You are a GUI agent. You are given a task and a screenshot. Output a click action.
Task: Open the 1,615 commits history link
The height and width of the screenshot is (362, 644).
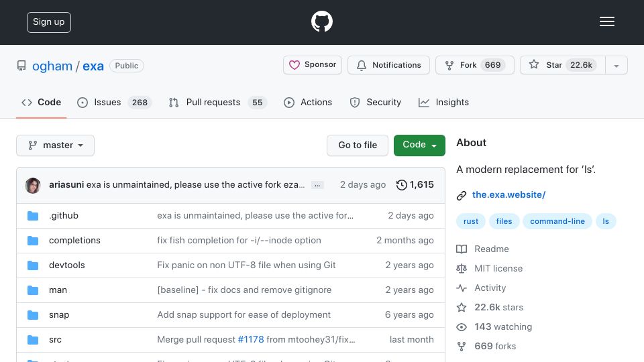click(x=415, y=185)
